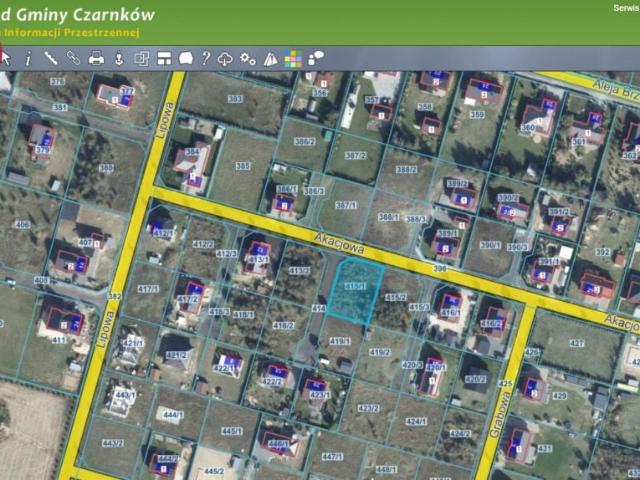Click 'Informacji Przestrzennej' subtitle in header
The width and height of the screenshot is (640, 480).
[71, 32]
